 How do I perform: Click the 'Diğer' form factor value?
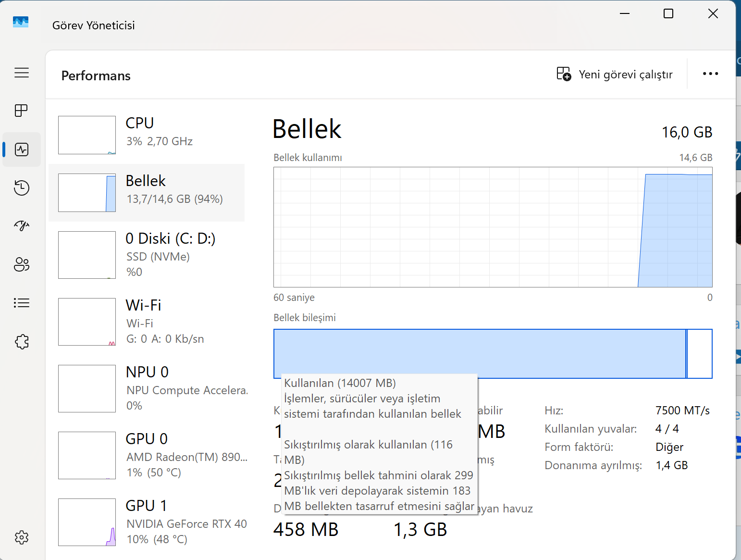coord(669,447)
